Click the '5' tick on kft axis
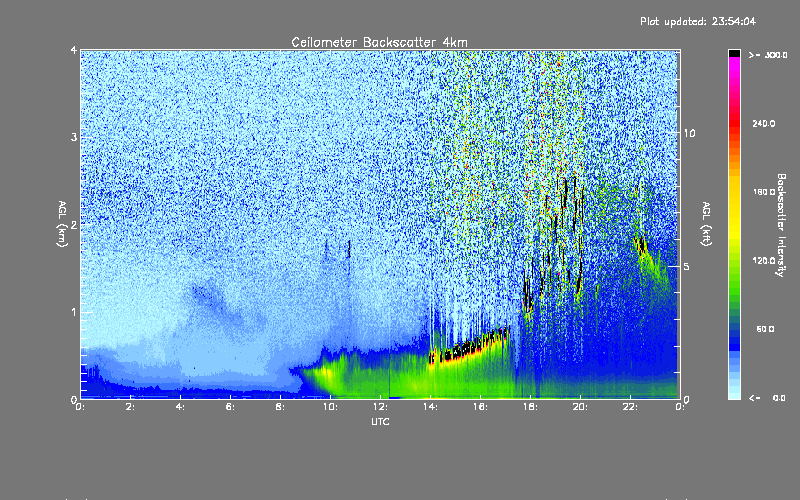The image size is (800, 500). [687, 267]
